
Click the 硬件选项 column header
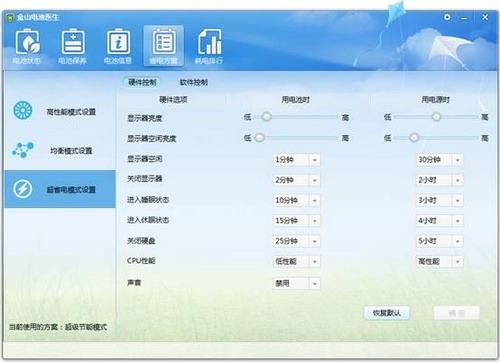click(x=173, y=99)
